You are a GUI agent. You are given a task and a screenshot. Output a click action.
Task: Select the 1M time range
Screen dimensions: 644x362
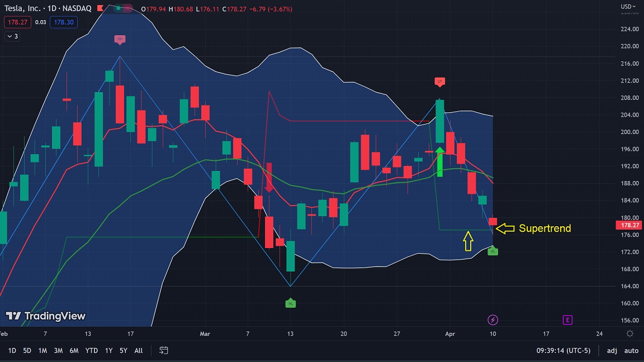[42, 350]
